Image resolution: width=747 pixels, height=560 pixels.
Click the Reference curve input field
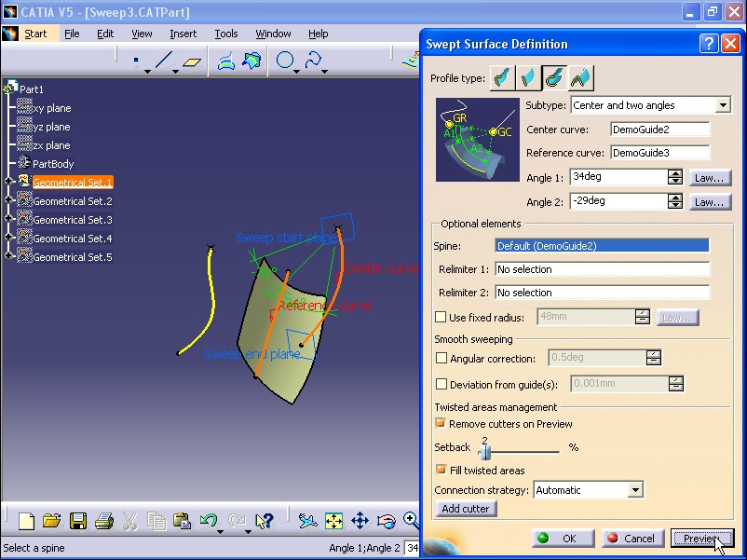(660, 152)
